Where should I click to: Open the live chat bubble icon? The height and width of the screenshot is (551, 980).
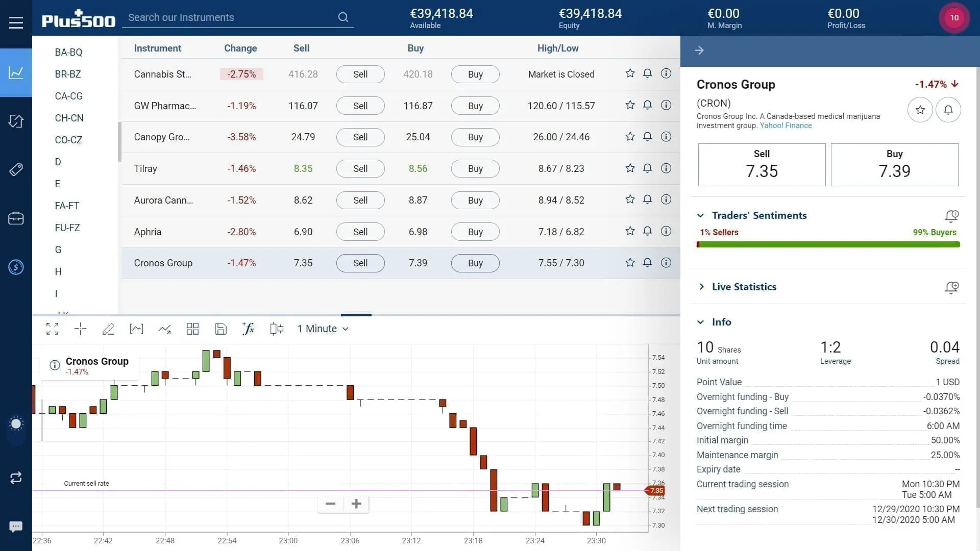(x=16, y=527)
